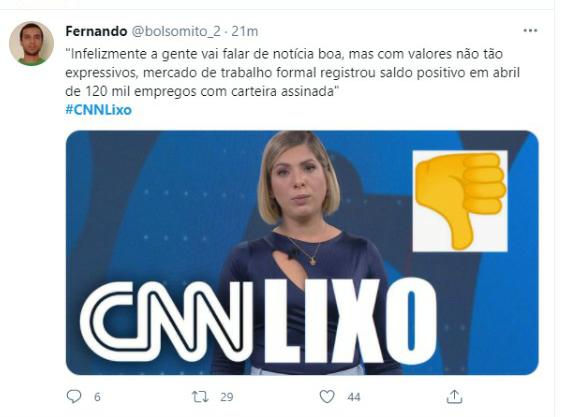Open the #CNNLixo hashtag
This screenshot has width=564, height=417.
click(x=99, y=110)
